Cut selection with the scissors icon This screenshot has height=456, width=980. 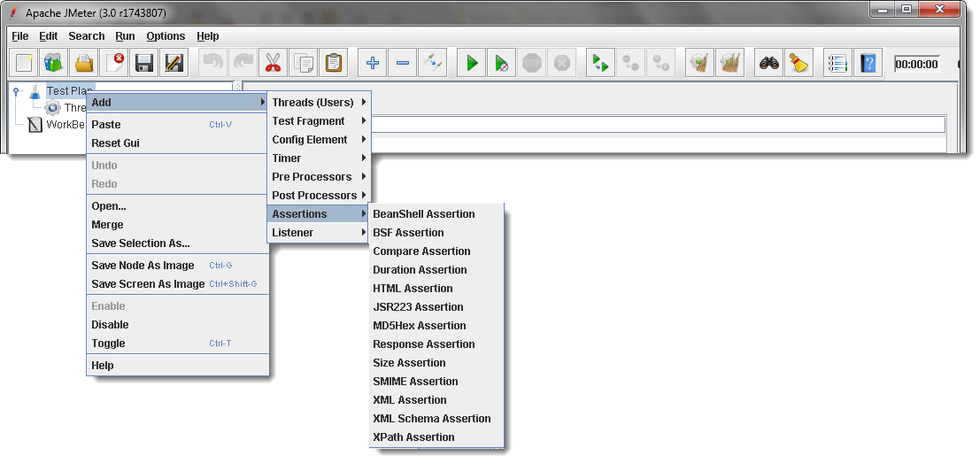[x=274, y=63]
